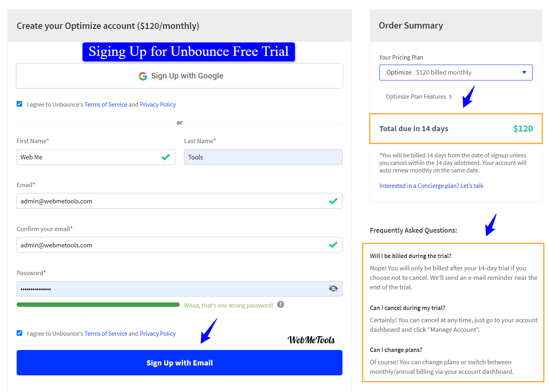Click the Create your Optimize account heading
The height and width of the screenshot is (392, 549).
pyautogui.click(x=108, y=26)
